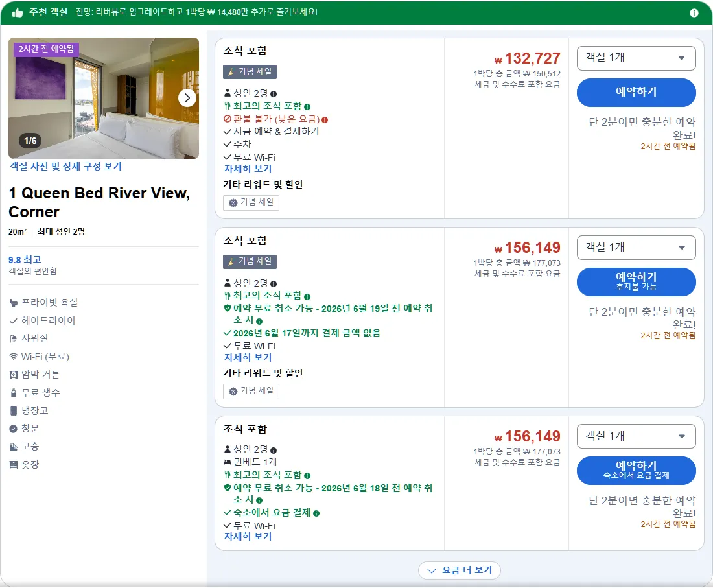Expand more rates with 요금 더 보기
Image resolution: width=713 pixels, height=588 pixels.
(x=460, y=570)
